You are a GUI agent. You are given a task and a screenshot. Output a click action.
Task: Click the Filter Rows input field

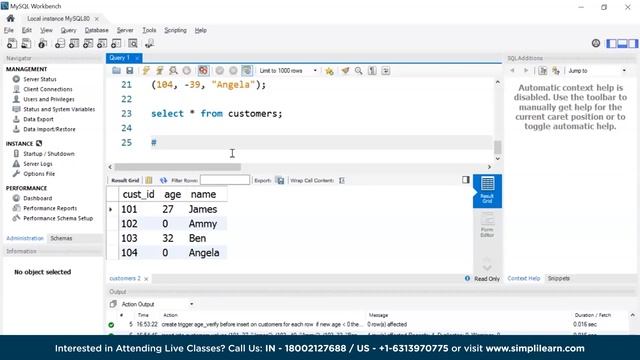tap(224, 180)
